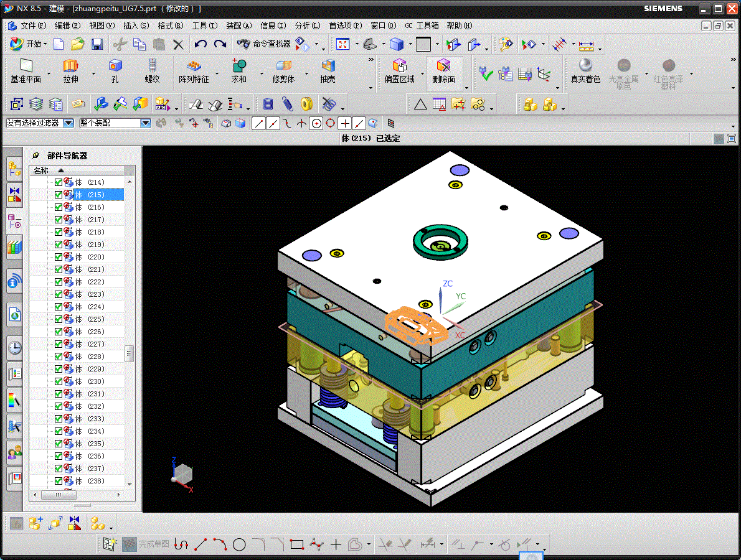Expand the Delete Face dropdown arrow
Screen dimensions: 741x560
[x=466, y=88]
